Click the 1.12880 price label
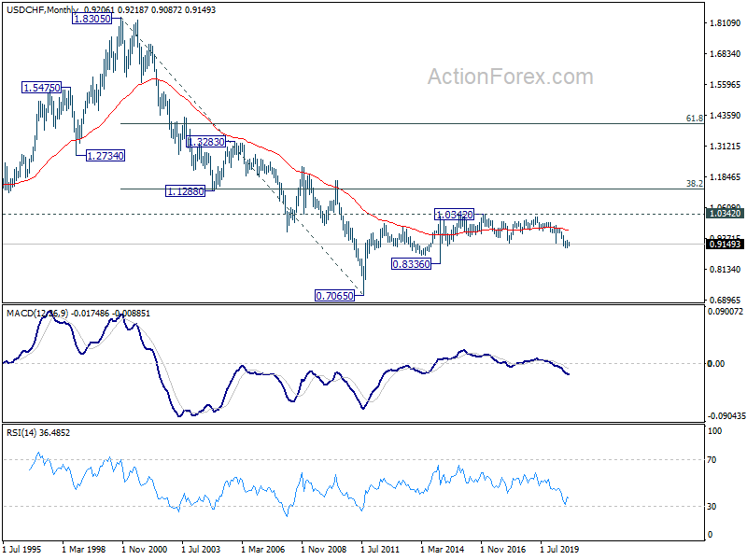Screen dimensions: 747x560 tap(186, 190)
